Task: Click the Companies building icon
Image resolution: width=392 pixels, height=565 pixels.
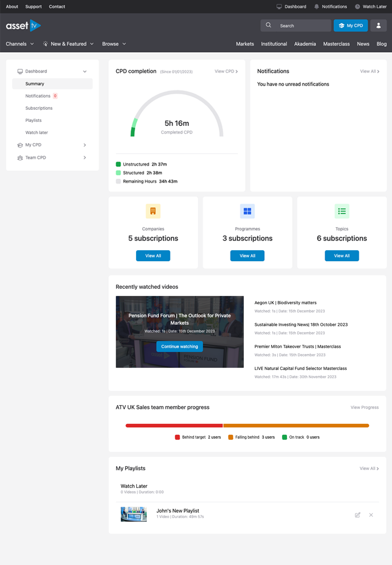Action: [x=153, y=211]
